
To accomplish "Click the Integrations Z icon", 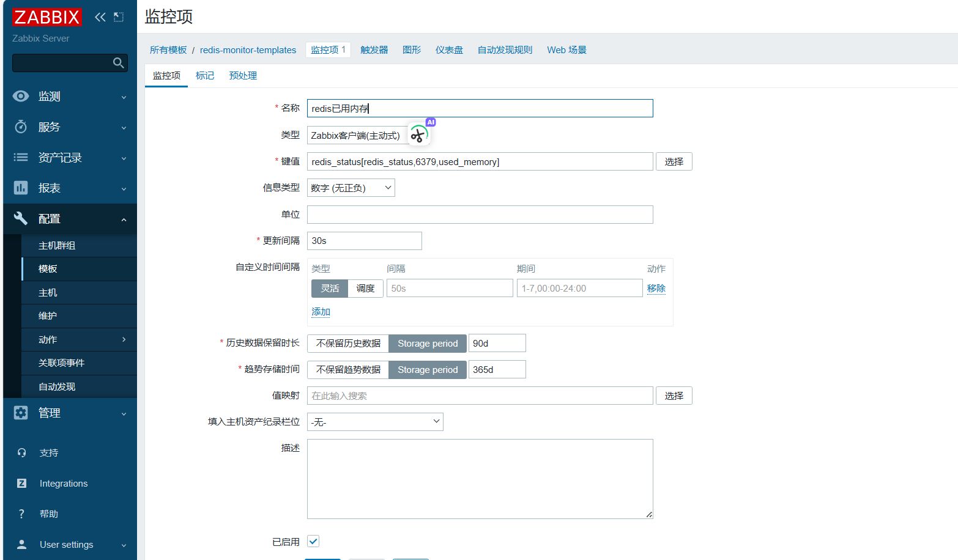I will tap(22, 484).
